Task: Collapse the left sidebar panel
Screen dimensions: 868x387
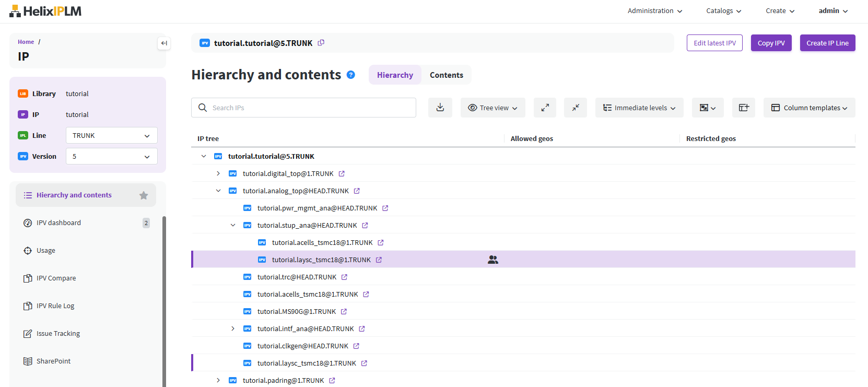Action: 164,43
